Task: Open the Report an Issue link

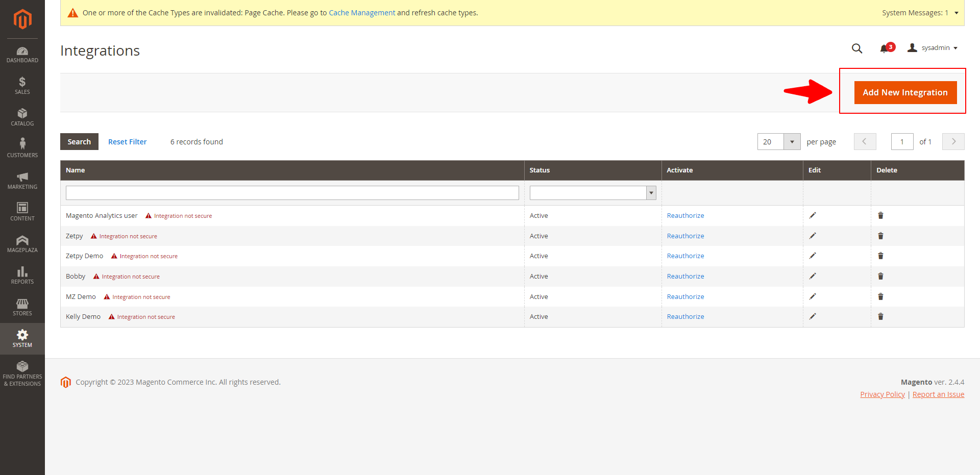Action: (938, 394)
